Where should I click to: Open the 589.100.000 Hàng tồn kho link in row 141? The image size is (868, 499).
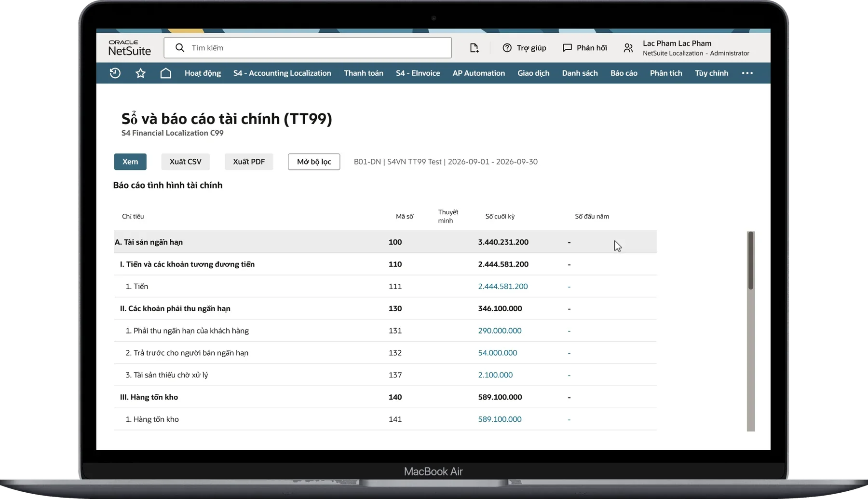point(500,419)
